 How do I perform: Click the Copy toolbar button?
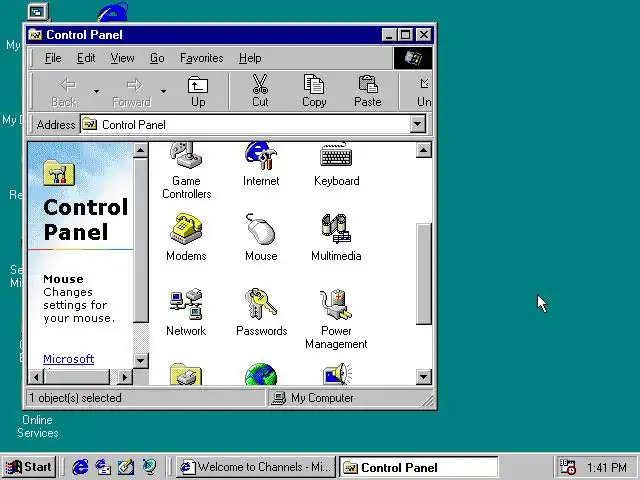click(314, 91)
